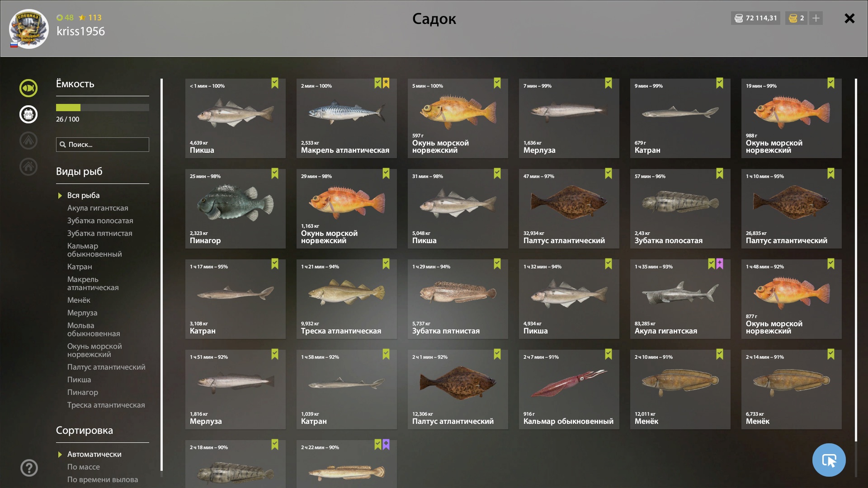Viewport: 868px width, 488px height.
Task: Select Вся рыба filter
Action: 84,195
